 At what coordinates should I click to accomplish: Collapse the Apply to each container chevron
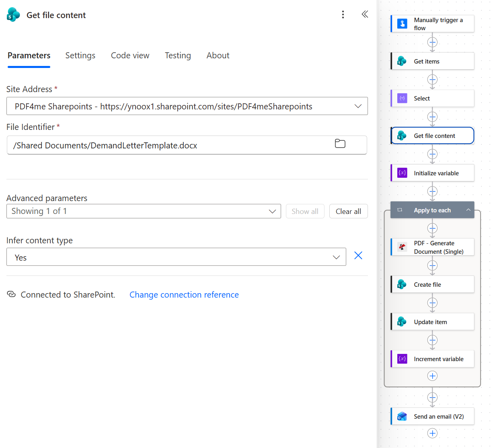tap(468, 210)
